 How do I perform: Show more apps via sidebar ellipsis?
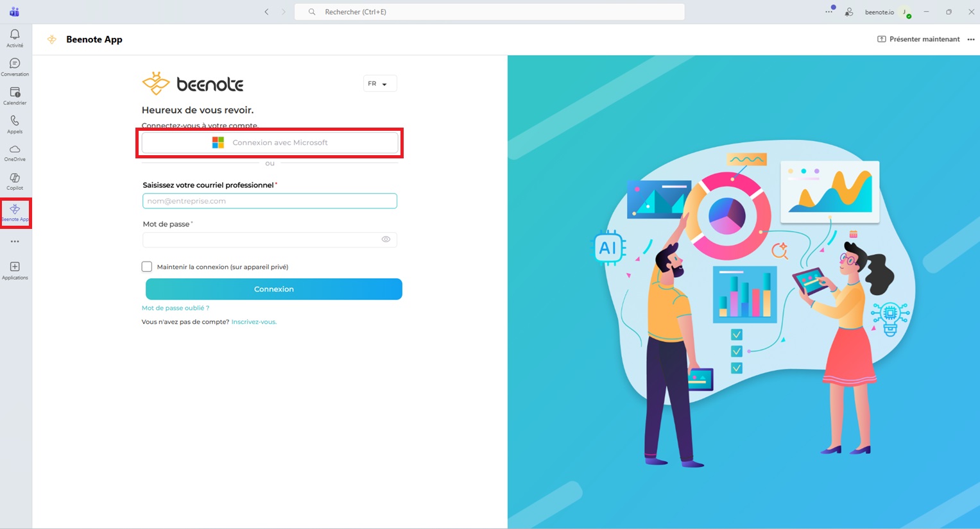point(15,242)
